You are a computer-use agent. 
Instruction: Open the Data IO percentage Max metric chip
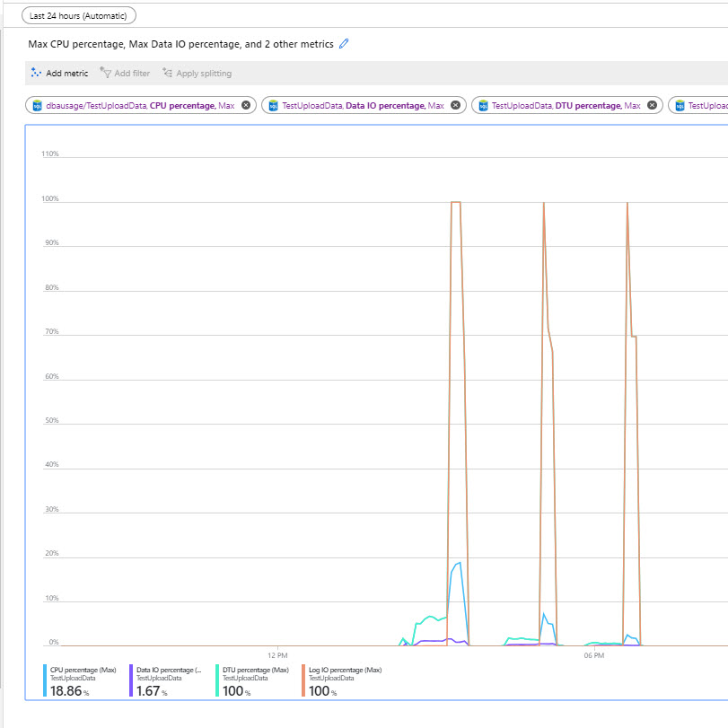click(364, 105)
